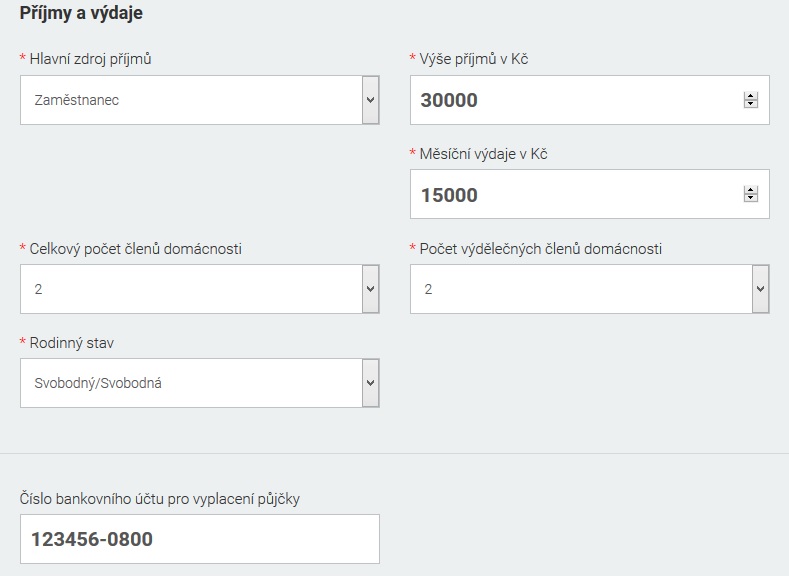The image size is (789, 576).
Task: Increase Měsíční výdaje using the up spinner arrow
Action: 751,191
